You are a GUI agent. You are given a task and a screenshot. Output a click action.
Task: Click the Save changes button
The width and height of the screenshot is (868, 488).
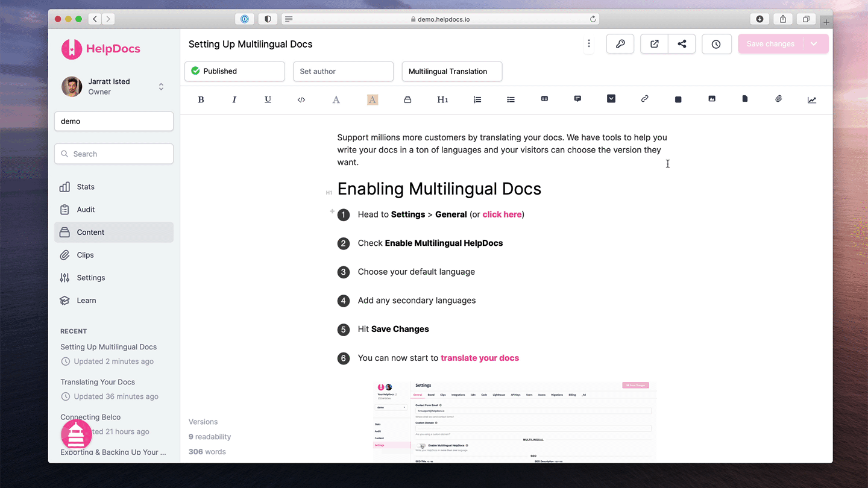(770, 44)
